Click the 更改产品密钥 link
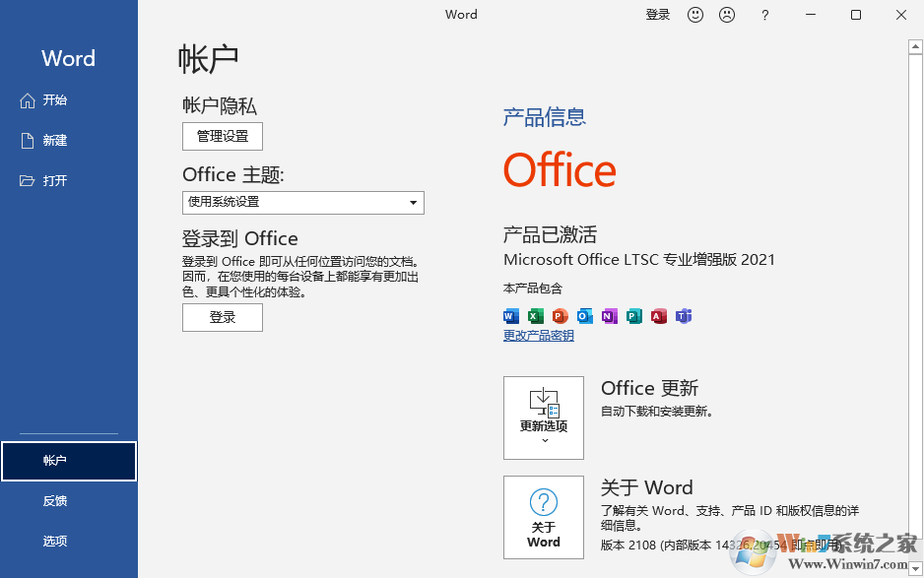 (x=538, y=336)
